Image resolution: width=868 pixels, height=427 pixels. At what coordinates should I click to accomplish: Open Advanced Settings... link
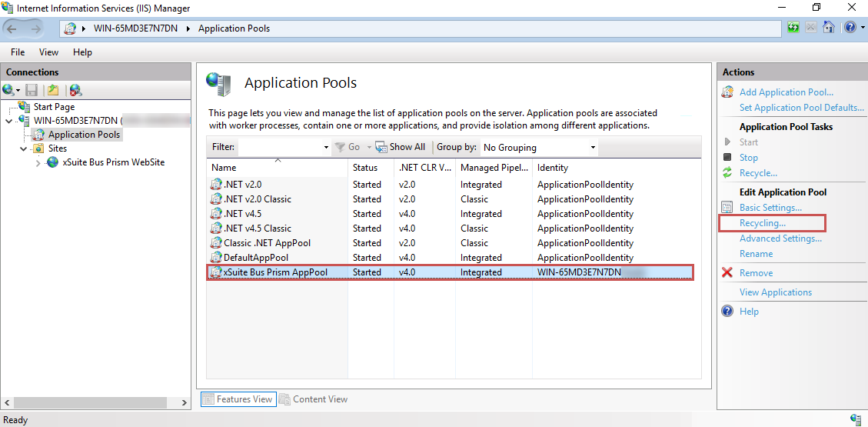pyautogui.click(x=780, y=239)
